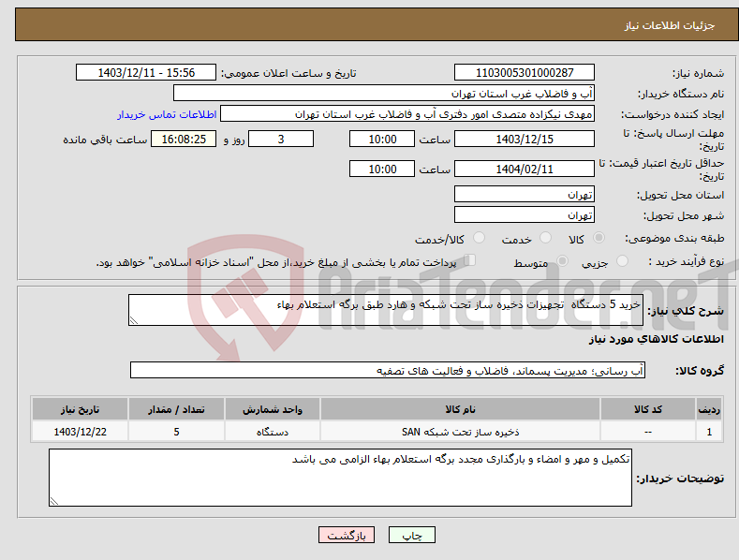Viewport: 739px width, 560px height.
Task: Select the خدمت radio button
Action: (545, 238)
